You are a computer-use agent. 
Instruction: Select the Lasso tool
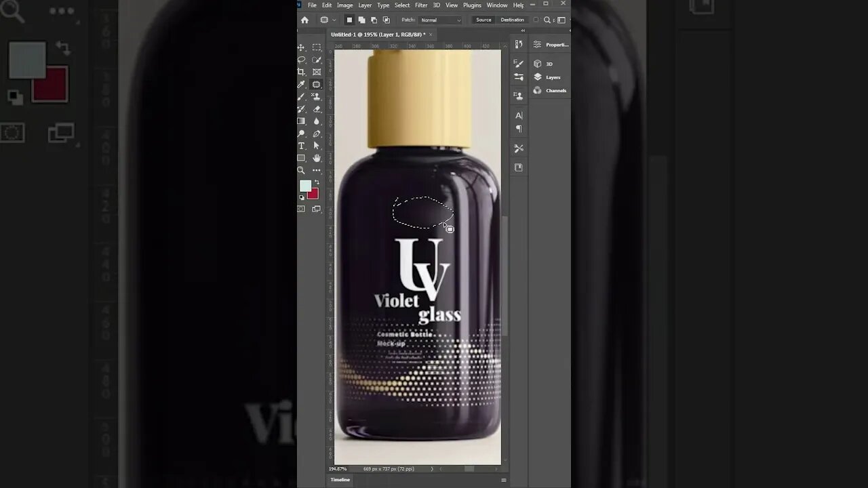[x=301, y=60]
